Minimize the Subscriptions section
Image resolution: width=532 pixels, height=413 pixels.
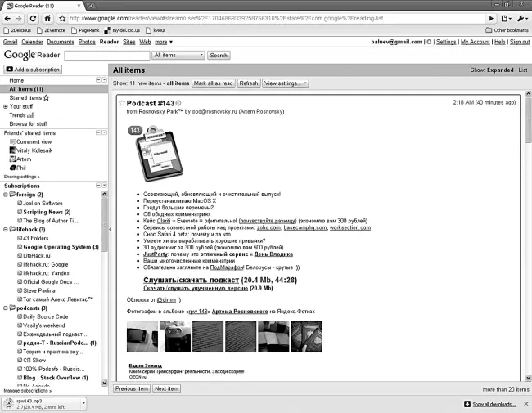tap(98, 186)
